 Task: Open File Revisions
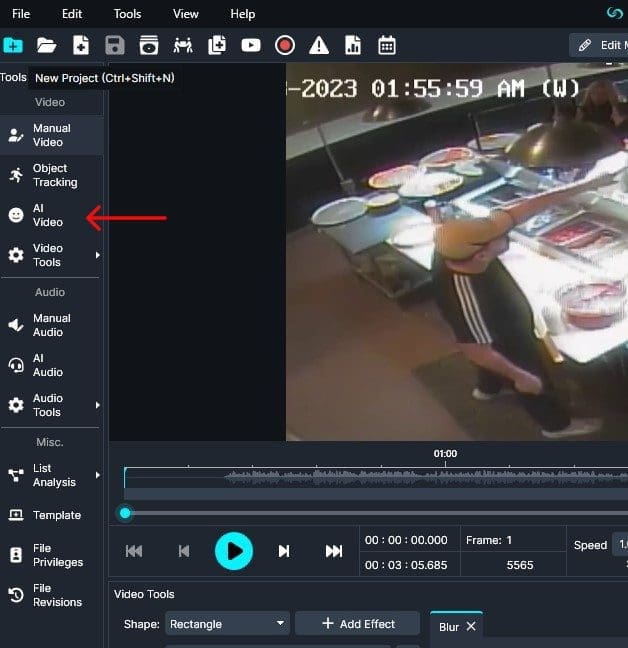pos(52,595)
